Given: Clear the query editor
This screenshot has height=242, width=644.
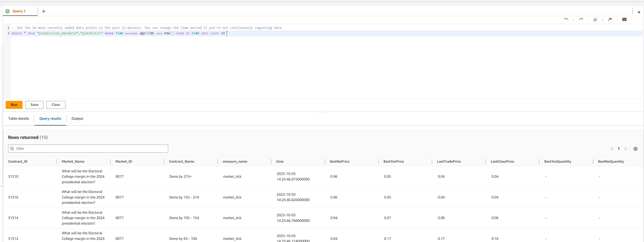Looking at the screenshot, I should click(56, 105).
